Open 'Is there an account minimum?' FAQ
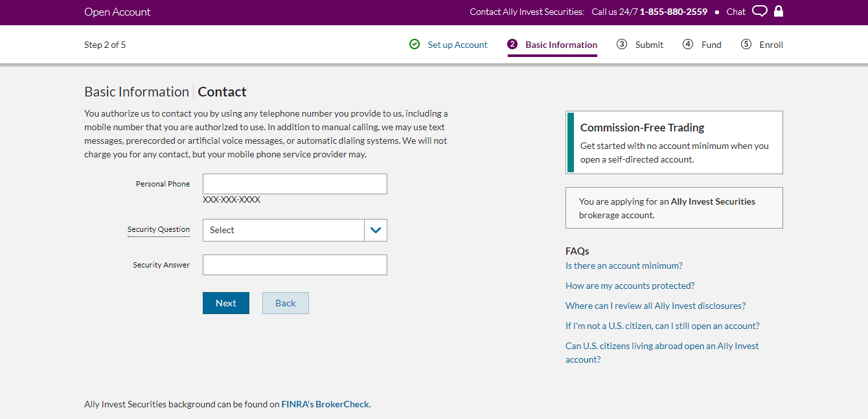The width and height of the screenshot is (868, 419). [624, 266]
